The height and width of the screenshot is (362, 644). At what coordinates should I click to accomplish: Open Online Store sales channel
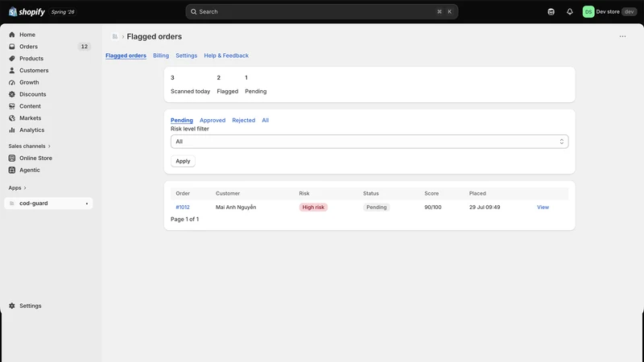(x=35, y=158)
